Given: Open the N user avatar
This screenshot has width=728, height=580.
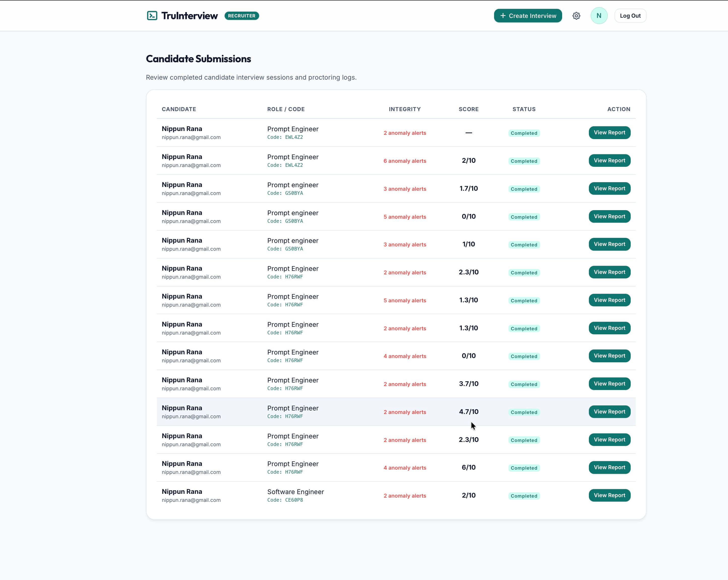Looking at the screenshot, I should (599, 16).
